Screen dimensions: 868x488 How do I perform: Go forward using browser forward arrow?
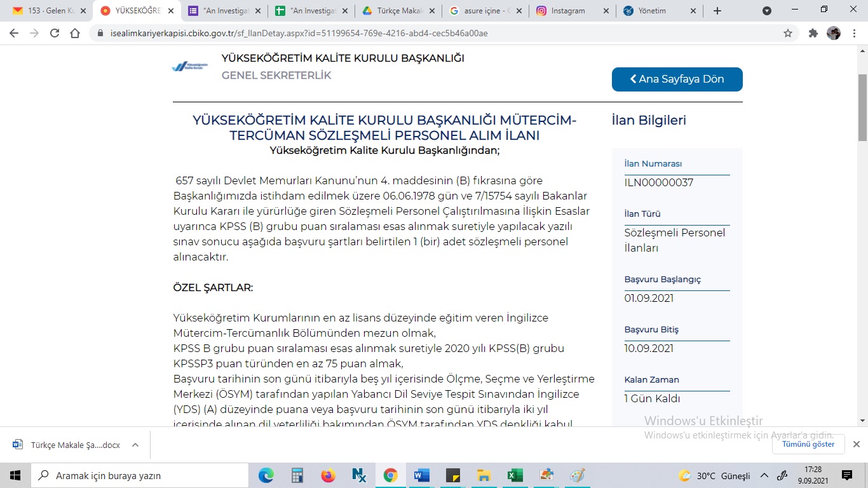(x=34, y=33)
